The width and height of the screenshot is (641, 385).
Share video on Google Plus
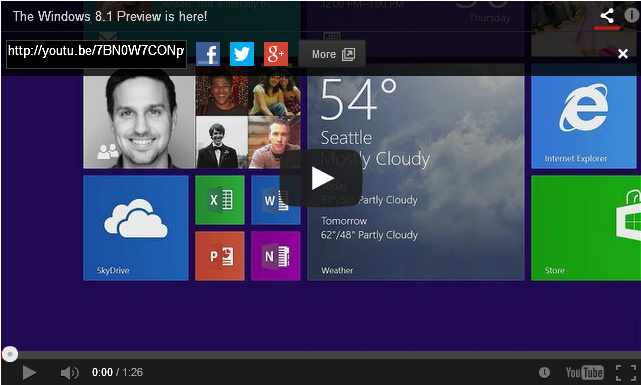coord(276,54)
